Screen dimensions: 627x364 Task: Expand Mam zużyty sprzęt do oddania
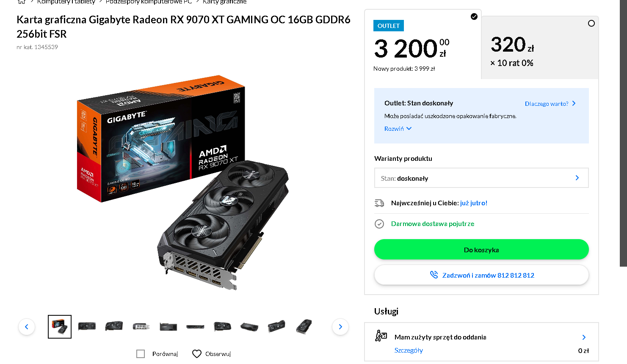click(x=481, y=337)
